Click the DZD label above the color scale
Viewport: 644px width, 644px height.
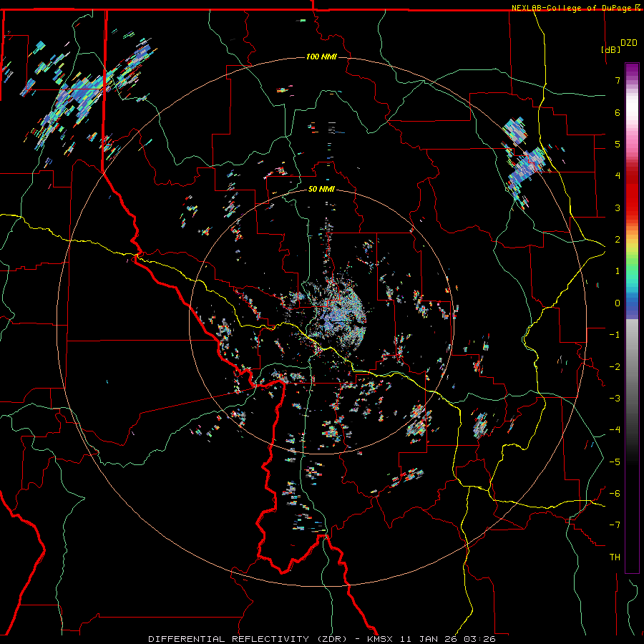629,43
